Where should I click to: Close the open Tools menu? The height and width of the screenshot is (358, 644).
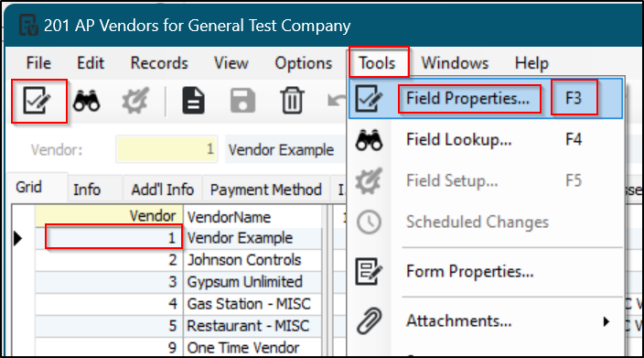378,63
